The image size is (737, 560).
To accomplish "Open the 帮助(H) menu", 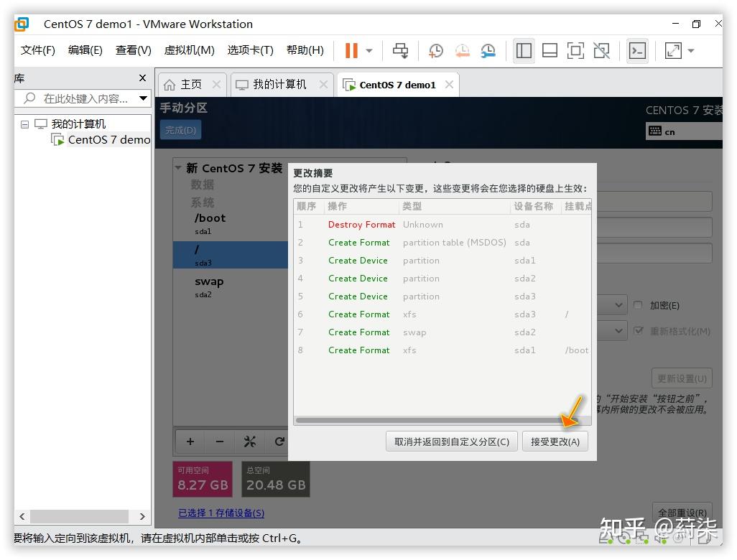I will click(305, 50).
